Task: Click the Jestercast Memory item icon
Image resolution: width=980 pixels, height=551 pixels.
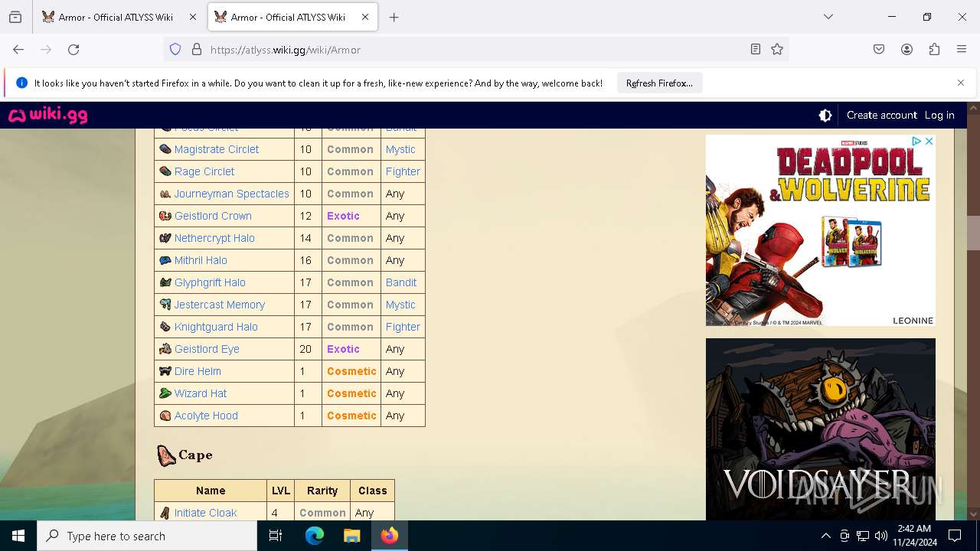Action: point(165,305)
